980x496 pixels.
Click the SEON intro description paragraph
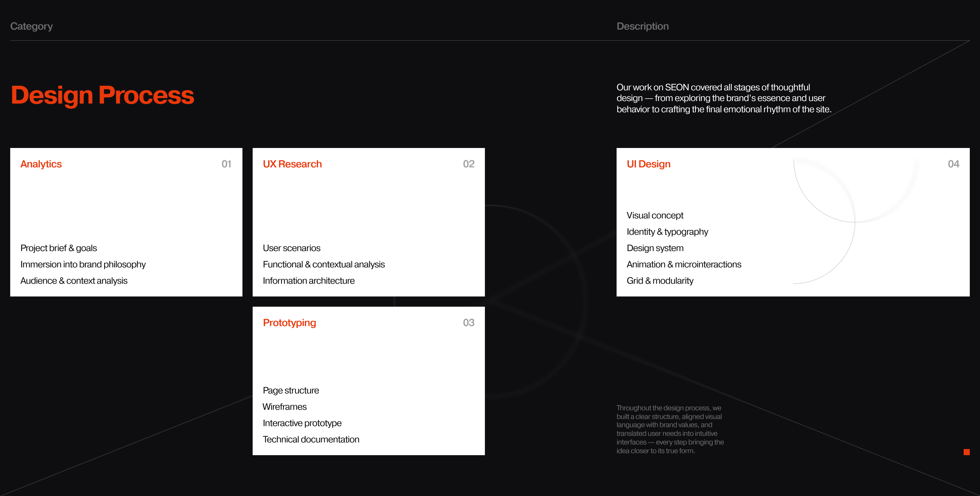723,98
